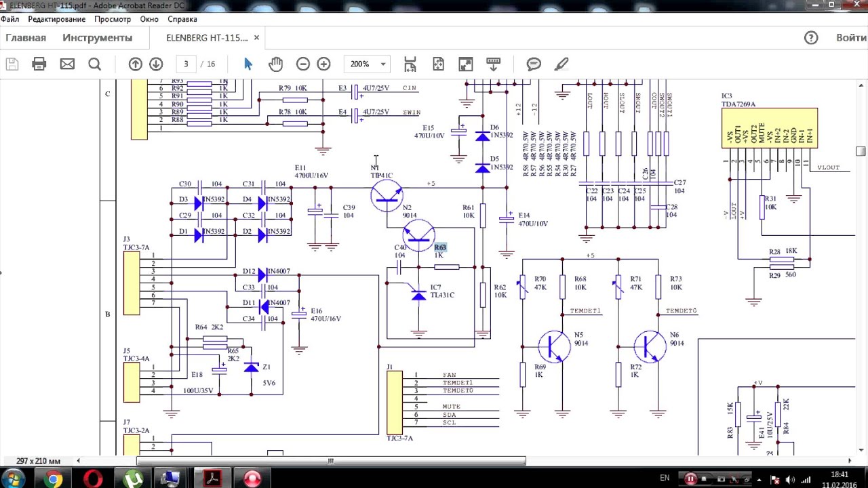This screenshot has height=488, width=868.
Task: Open the Просмотр menu
Action: coord(113,20)
